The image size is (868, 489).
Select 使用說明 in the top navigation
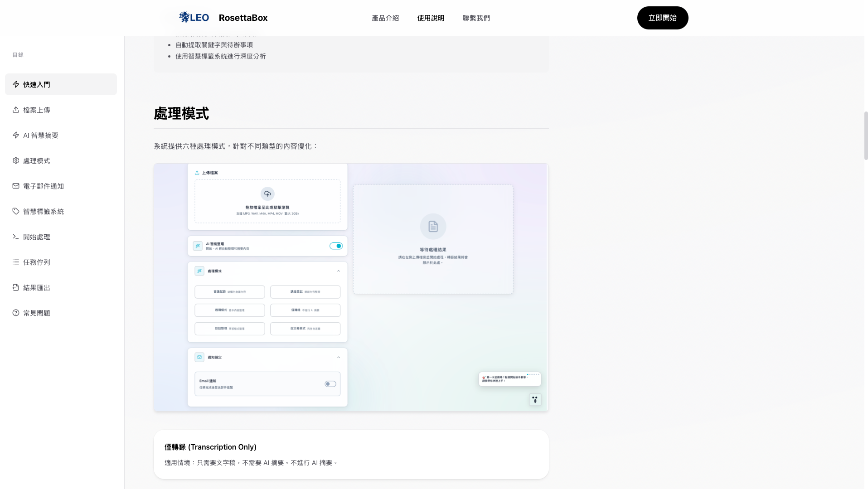tap(431, 18)
